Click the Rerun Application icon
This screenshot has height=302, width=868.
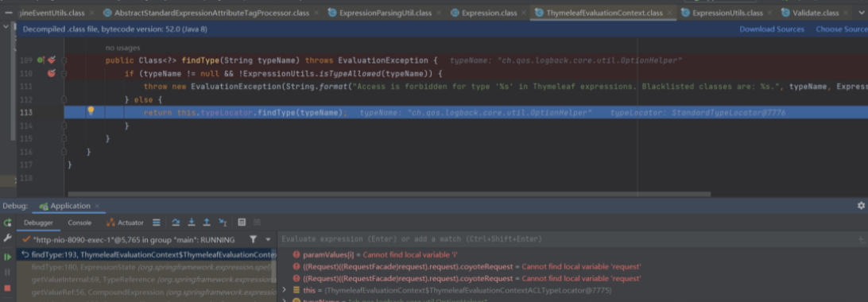pyautogui.click(x=8, y=223)
